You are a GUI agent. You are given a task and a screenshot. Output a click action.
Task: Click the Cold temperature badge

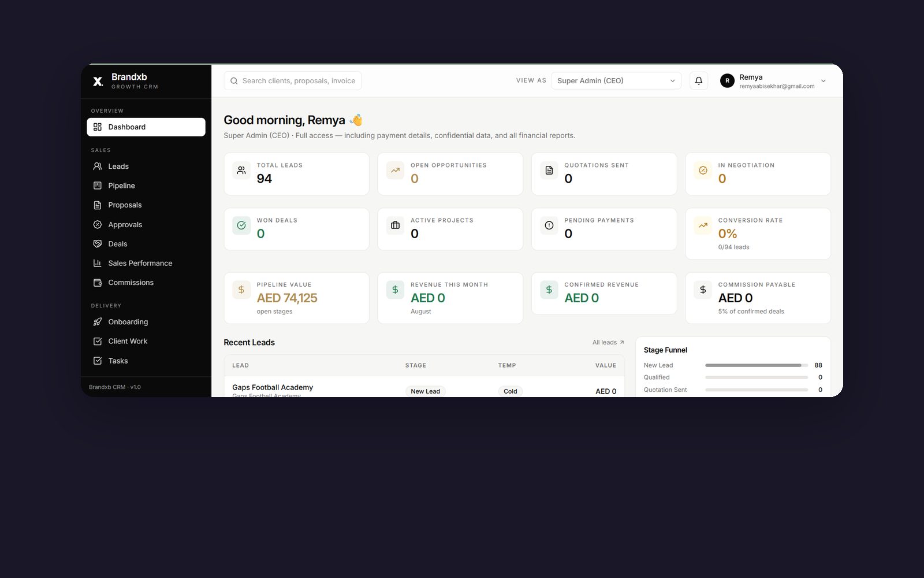pos(511,391)
